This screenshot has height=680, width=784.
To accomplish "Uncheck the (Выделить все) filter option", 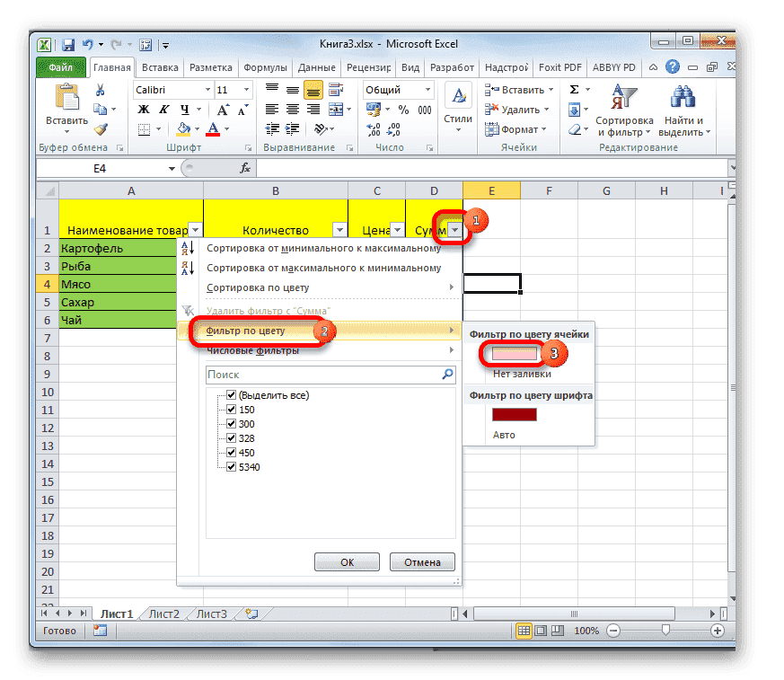I will (232, 394).
